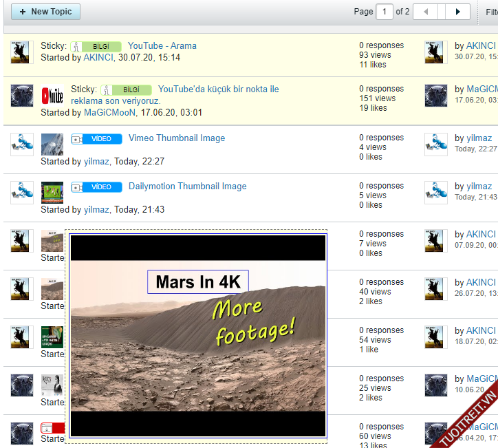498x448 pixels.
Task: Click the New Topic button
Action: [x=45, y=12]
